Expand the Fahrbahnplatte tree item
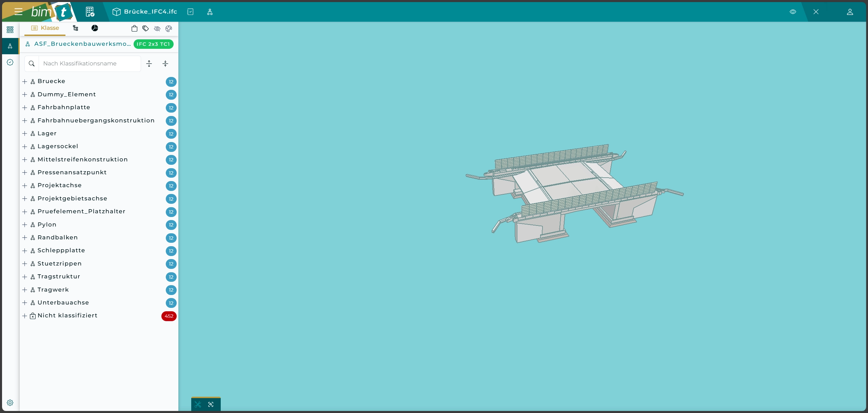868x413 pixels. 25,107
